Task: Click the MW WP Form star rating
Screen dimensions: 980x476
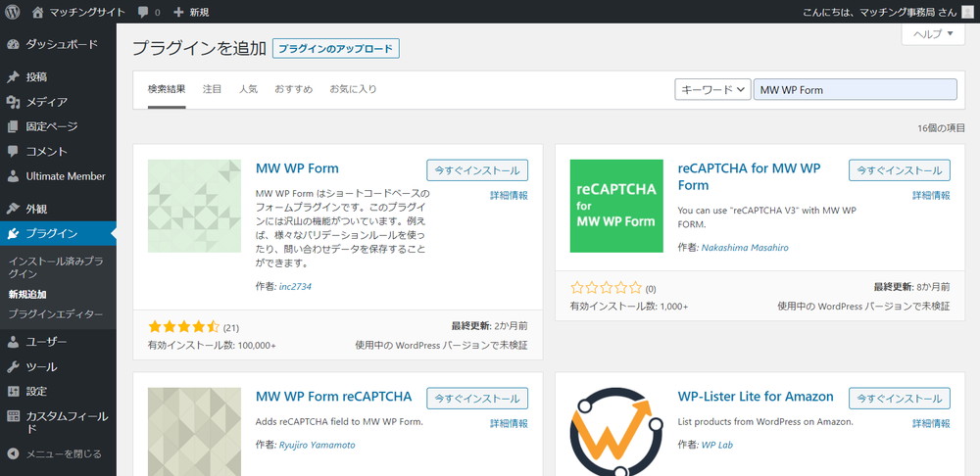Action: point(184,327)
